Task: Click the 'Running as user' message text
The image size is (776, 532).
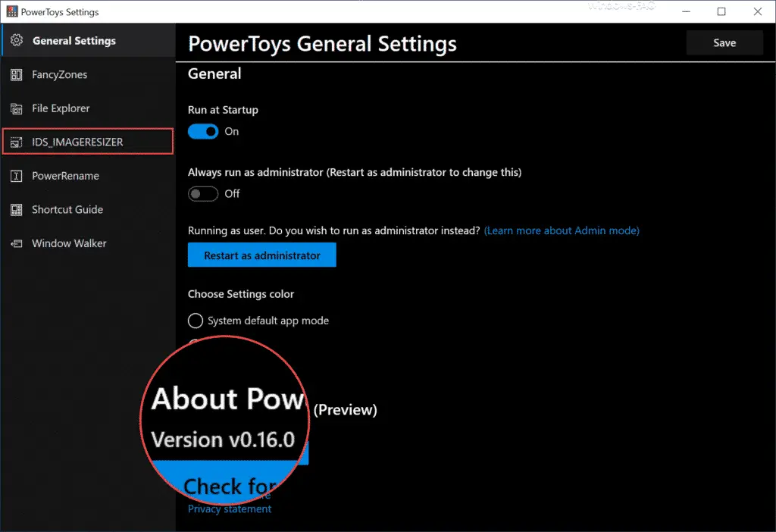Action: [334, 230]
